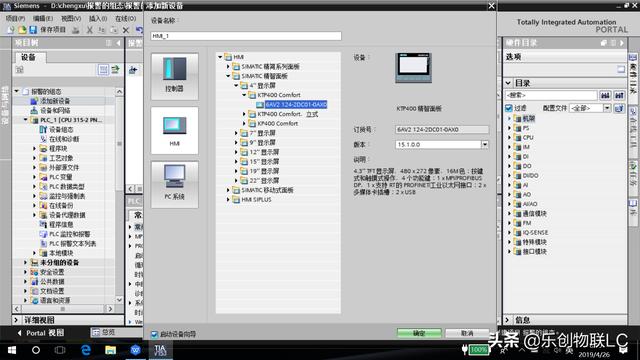Open 编辑(E) menu

click(43, 18)
